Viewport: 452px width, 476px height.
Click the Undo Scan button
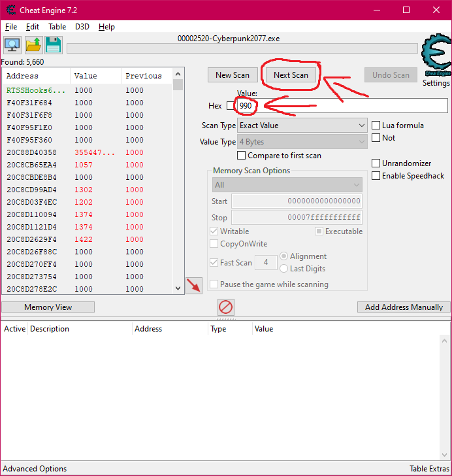pyautogui.click(x=391, y=75)
